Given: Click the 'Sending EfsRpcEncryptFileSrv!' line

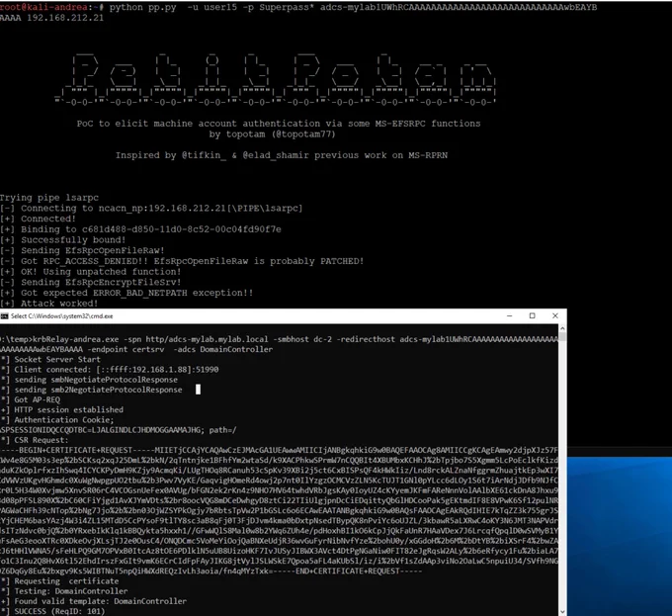Looking at the screenshot, I should point(91,282).
